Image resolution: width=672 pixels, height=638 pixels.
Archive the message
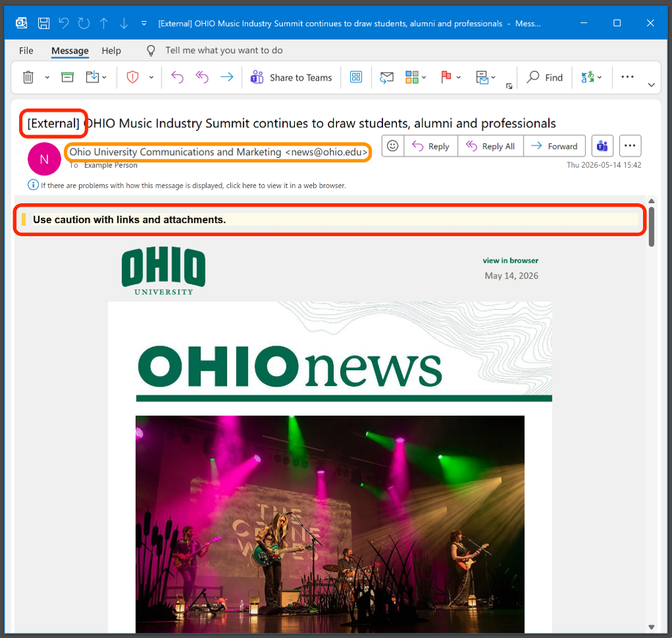pos(67,77)
